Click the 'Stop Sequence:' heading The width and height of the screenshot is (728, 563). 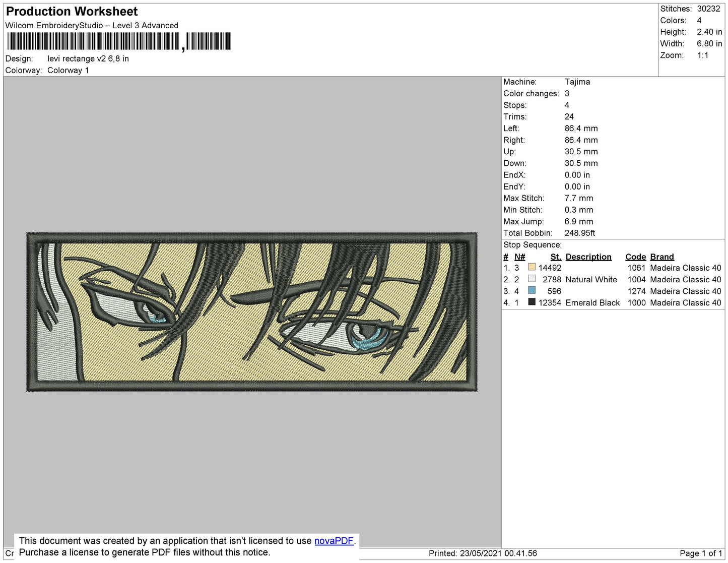click(533, 245)
